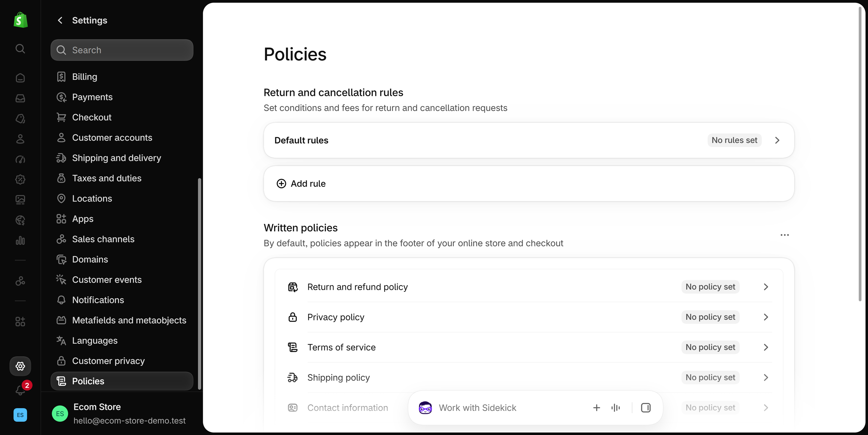The height and width of the screenshot is (435, 868).
Task: Select Shipping and delivery settings
Action: coord(122,158)
